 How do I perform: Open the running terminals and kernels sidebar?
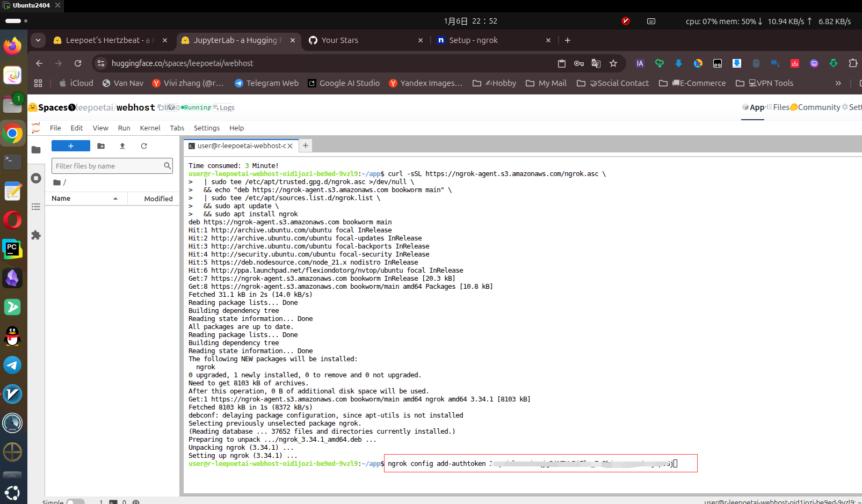(x=36, y=178)
